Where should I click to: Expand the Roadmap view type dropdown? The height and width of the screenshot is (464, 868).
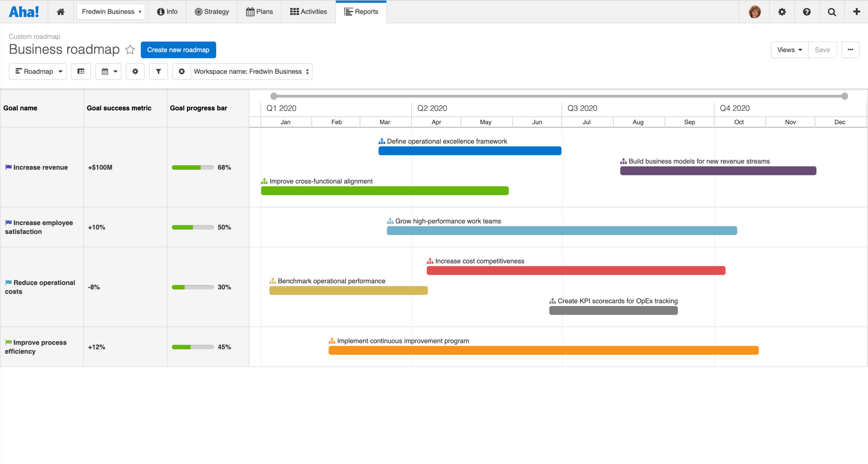click(37, 71)
